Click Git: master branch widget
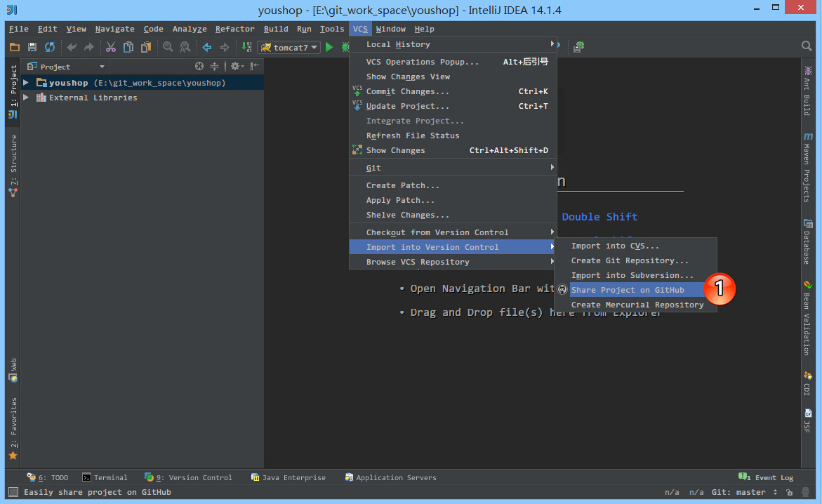Viewport: 822px width, 504px height. [745, 492]
